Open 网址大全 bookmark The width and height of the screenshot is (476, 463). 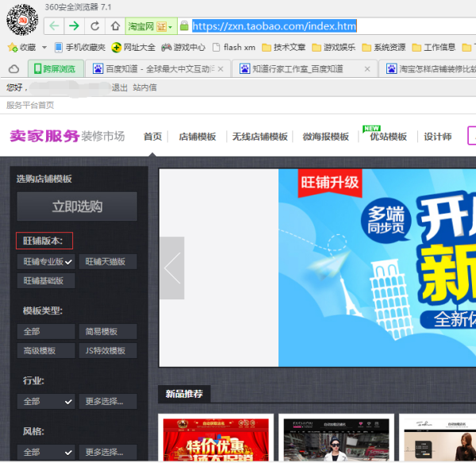coord(133,48)
